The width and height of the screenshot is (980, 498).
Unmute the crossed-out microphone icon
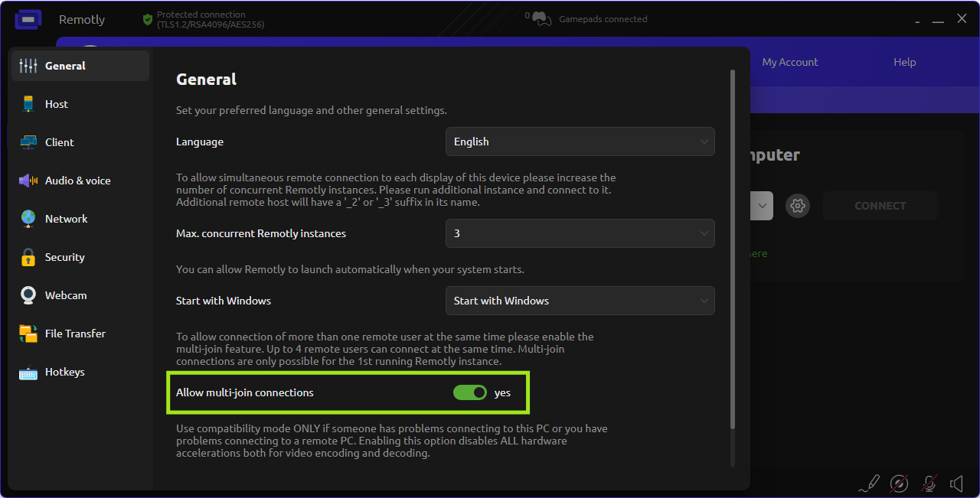coord(929,483)
